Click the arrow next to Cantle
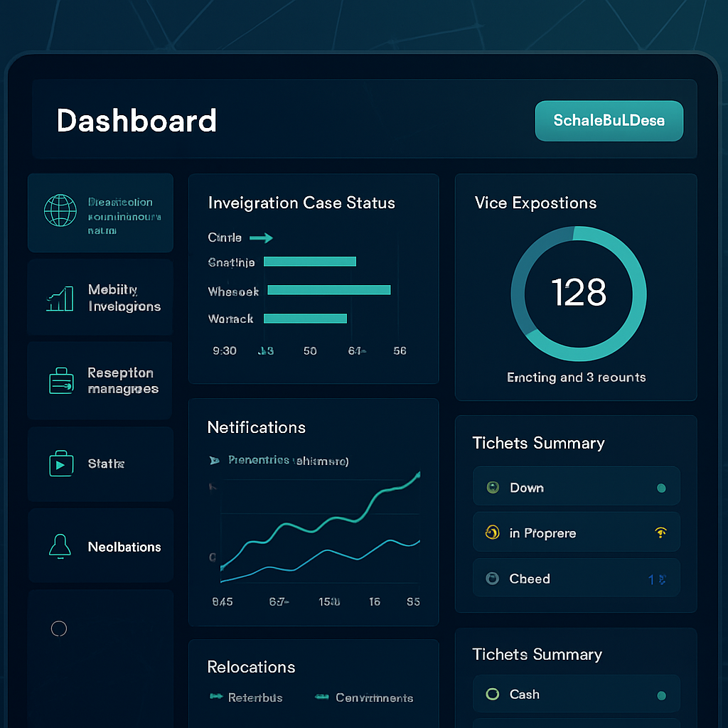 pyautogui.click(x=261, y=238)
